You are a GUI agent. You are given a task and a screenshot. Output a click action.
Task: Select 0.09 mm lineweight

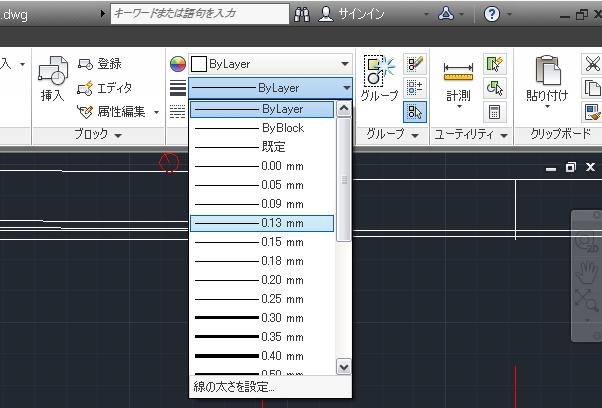pyautogui.click(x=262, y=204)
